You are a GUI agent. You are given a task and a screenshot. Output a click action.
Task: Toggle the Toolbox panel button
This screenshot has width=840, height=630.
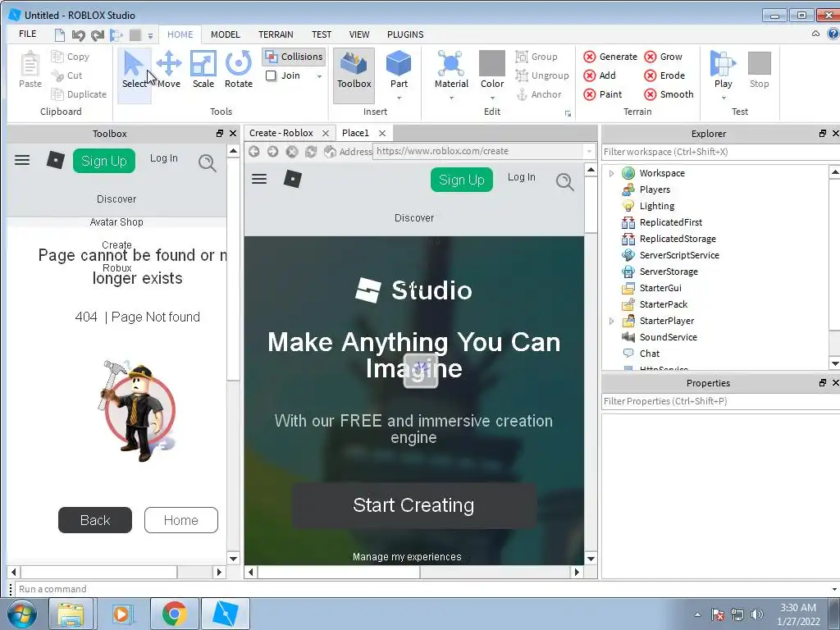coord(354,75)
